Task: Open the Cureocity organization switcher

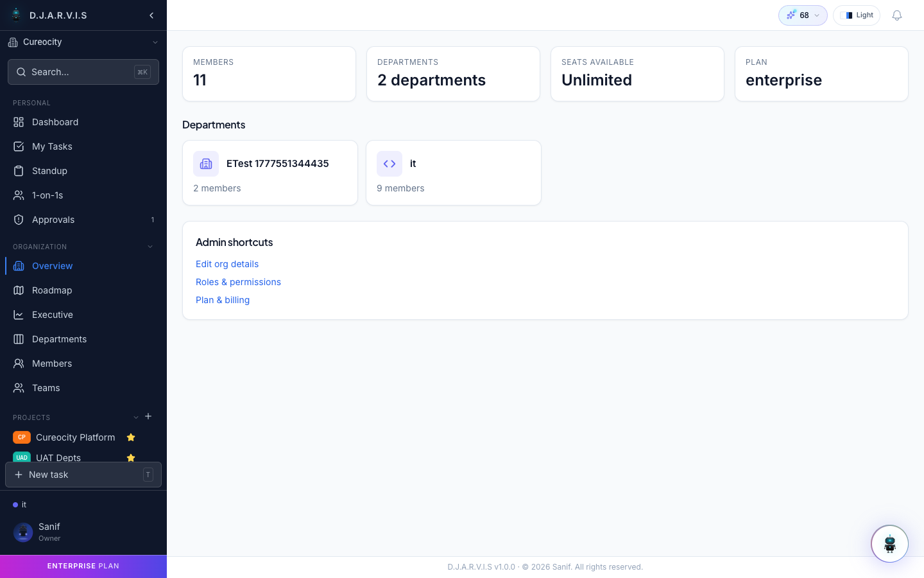Action: (x=83, y=42)
